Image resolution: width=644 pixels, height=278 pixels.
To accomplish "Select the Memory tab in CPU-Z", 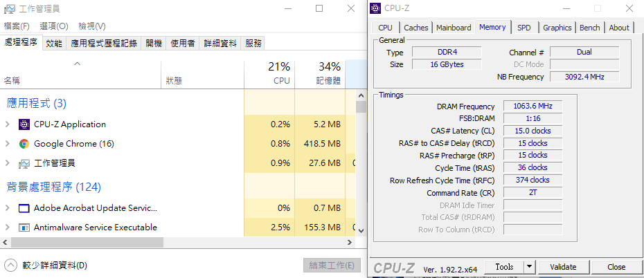I will click(x=492, y=27).
